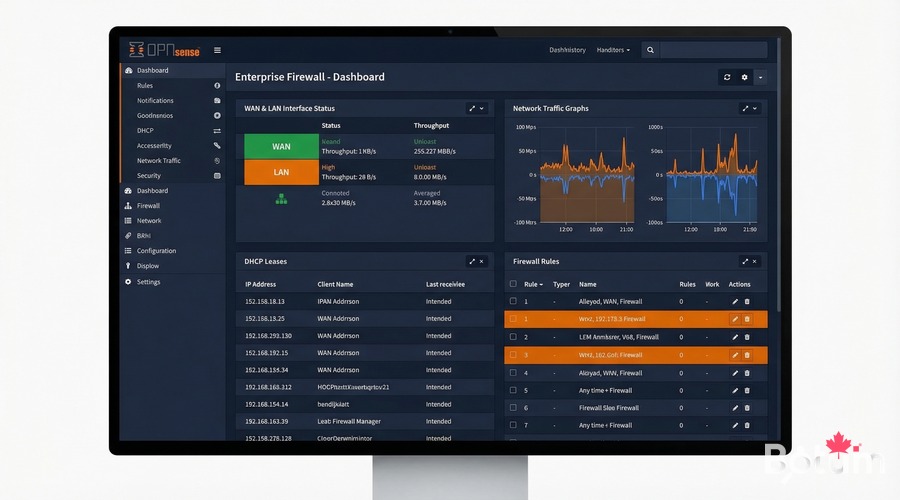900x500 pixels.
Task: Click the icon beside Security in sidebar
Action: [217, 176]
